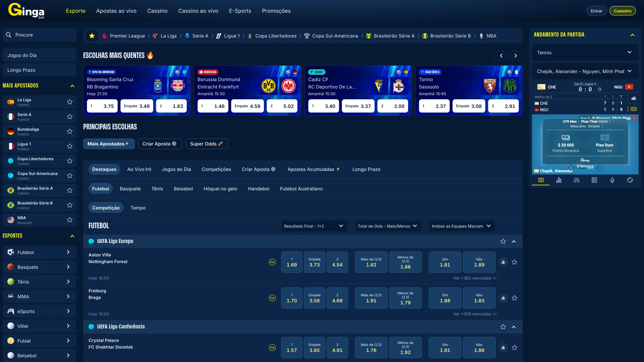Bet on Borussia Dortmund at 1.46

tap(213, 106)
